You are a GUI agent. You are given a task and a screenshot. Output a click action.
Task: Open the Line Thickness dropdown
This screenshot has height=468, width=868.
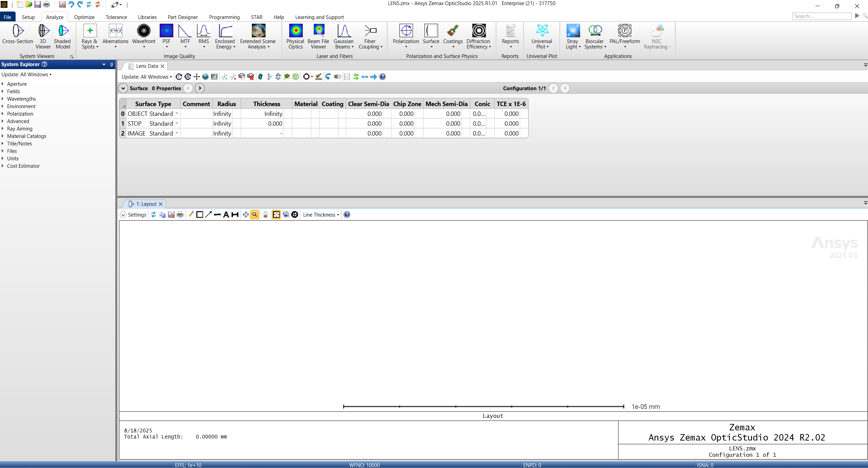point(321,215)
